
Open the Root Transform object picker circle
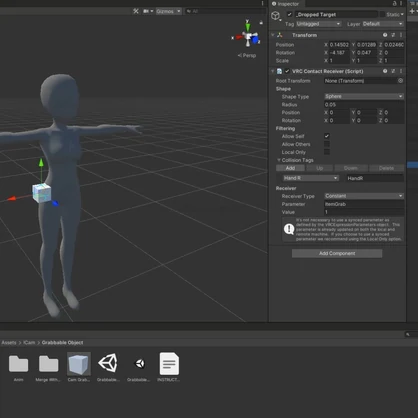pyautogui.click(x=401, y=81)
